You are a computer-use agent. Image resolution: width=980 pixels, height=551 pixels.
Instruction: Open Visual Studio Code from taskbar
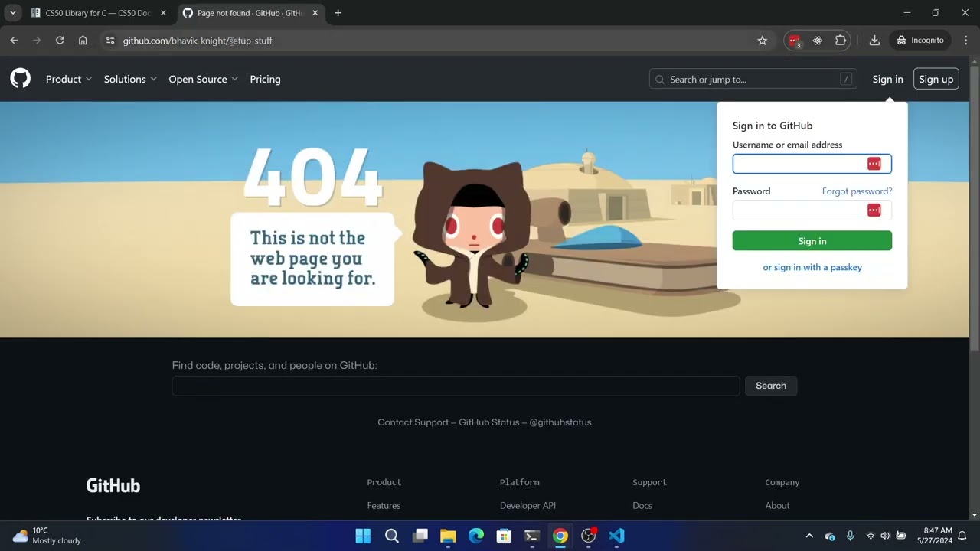tap(616, 536)
